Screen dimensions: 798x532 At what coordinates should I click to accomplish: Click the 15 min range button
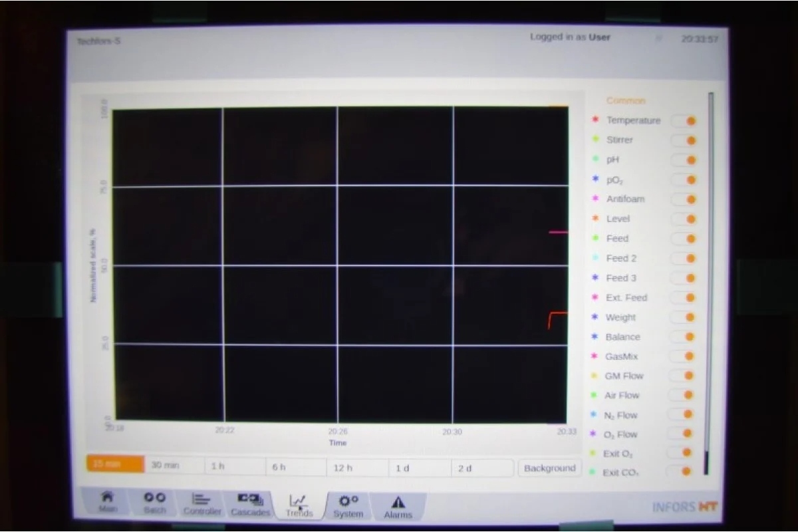[115, 464]
